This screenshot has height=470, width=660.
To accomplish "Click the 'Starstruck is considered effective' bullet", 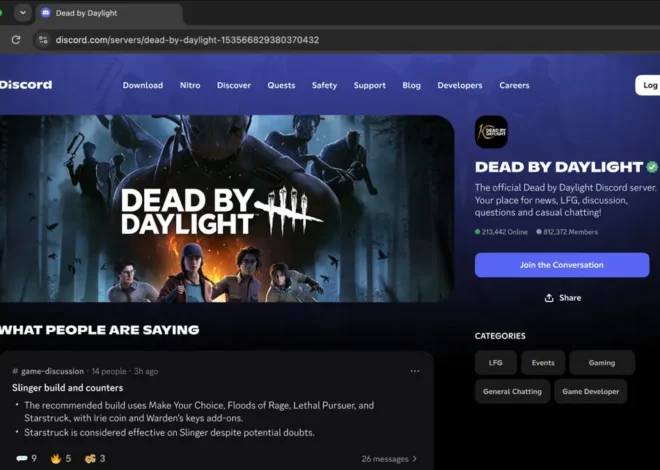I will coord(169,433).
